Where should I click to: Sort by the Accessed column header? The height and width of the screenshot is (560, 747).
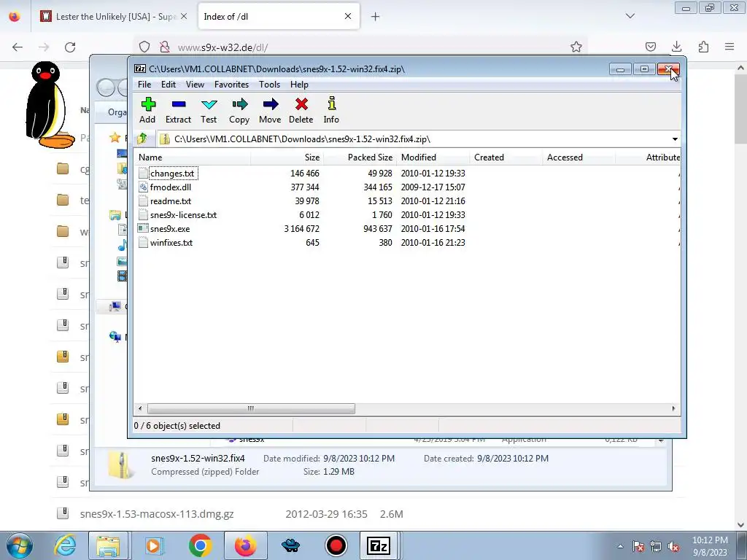coord(578,157)
